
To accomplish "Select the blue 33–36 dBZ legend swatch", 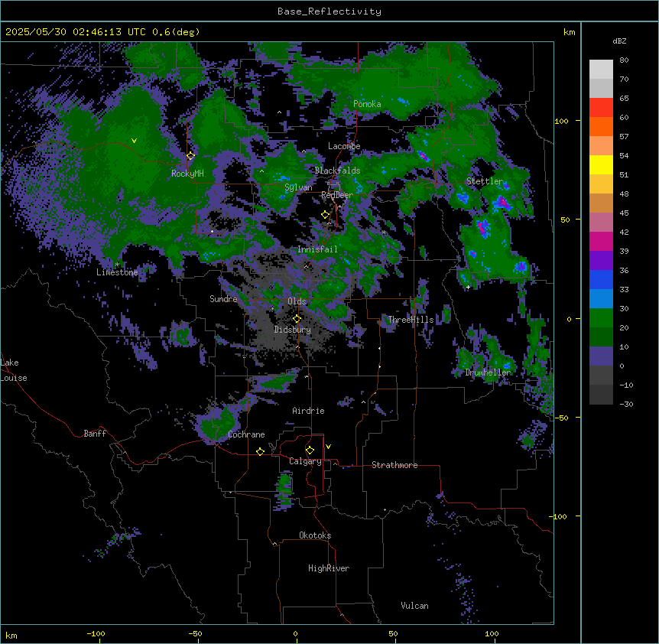I will pos(601,279).
